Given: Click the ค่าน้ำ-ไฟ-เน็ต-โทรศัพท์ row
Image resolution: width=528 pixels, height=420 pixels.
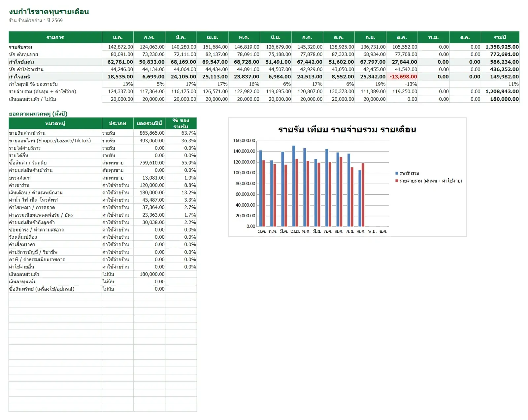Looking at the screenshot, I should 103,200.
